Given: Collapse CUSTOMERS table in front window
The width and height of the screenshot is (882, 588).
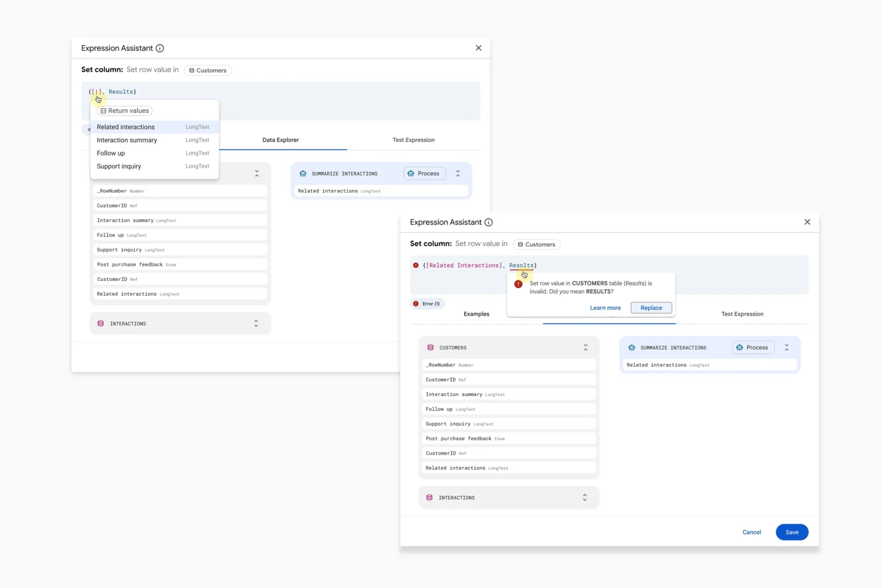Looking at the screenshot, I should (x=586, y=347).
